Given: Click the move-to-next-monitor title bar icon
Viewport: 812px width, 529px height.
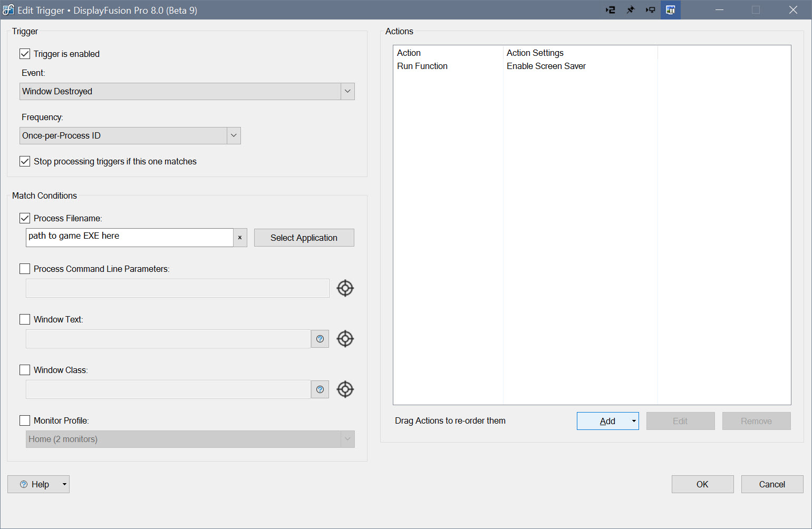Looking at the screenshot, I should click(x=650, y=10).
